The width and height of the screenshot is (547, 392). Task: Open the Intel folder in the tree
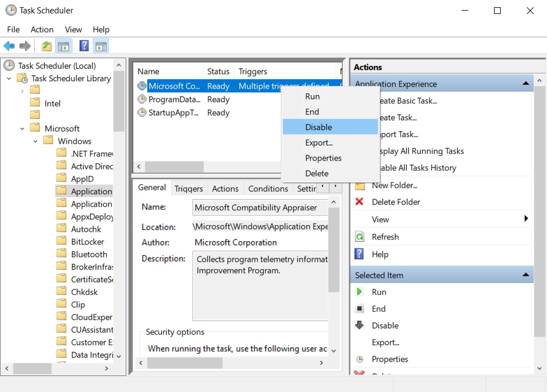[52, 103]
